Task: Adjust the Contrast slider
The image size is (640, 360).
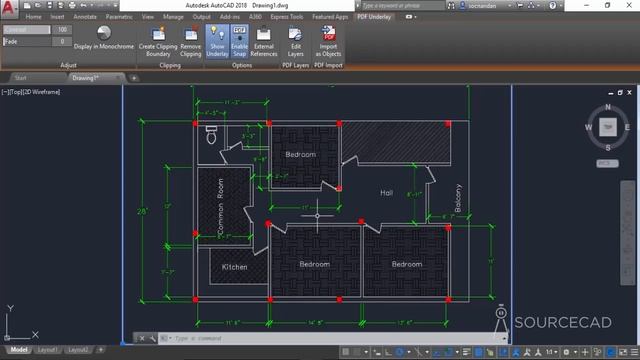Action: tap(27, 29)
